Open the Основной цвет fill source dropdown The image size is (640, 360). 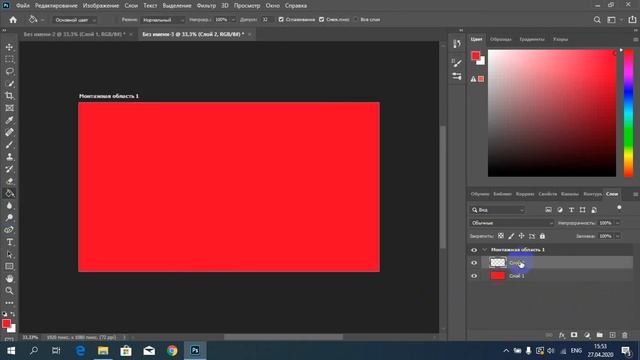click(x=75, y=20)
